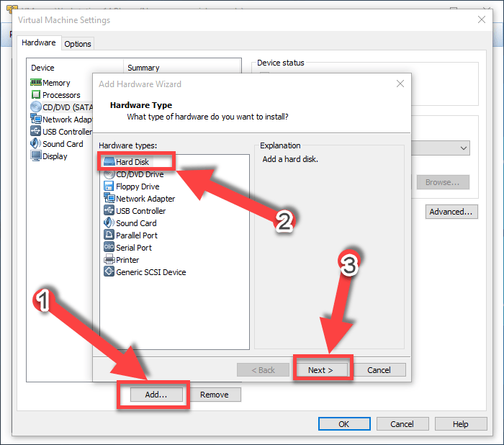Select the Floppy Drive icon

[x=109, y=186]
